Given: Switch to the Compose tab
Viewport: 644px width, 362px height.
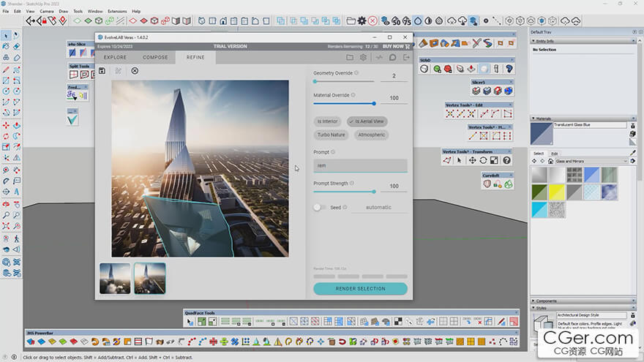Looking at the screenshot, I should click(155, 58).
